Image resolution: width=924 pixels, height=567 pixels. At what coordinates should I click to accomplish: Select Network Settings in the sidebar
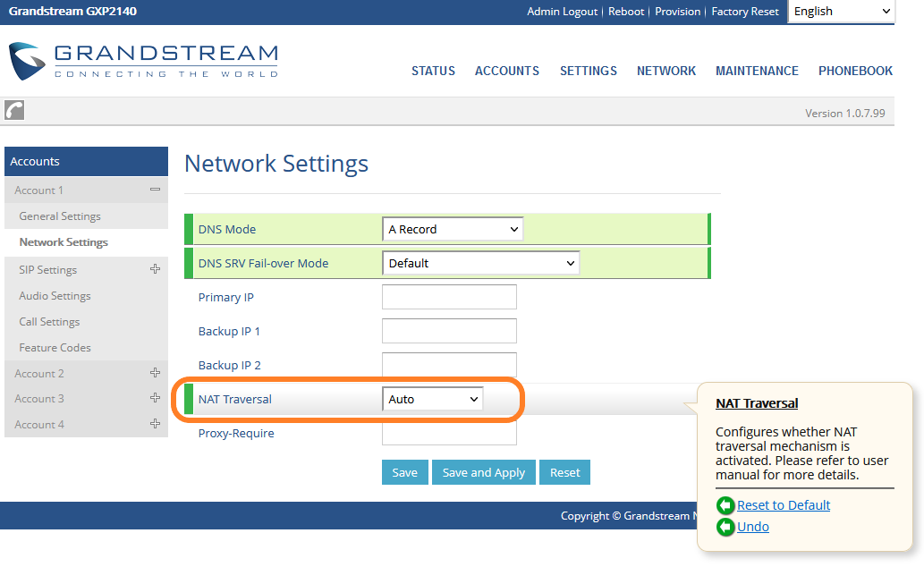click(x=64, y=242)
